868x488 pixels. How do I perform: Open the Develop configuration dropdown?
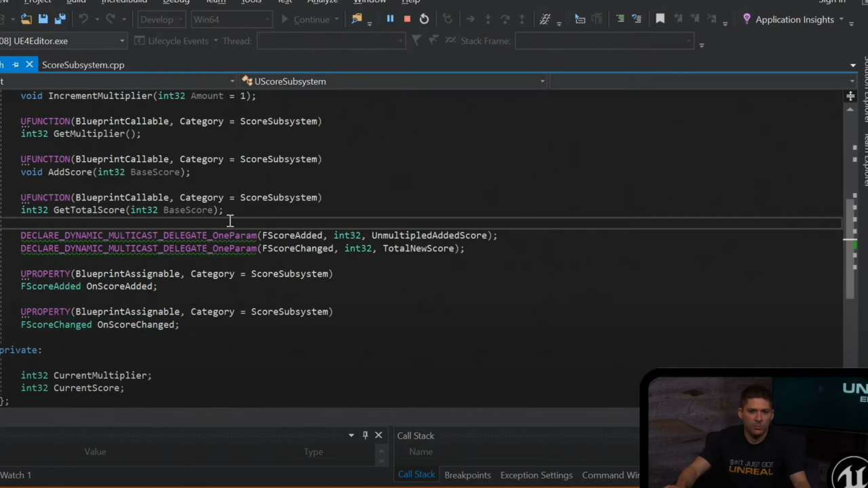(x=161, y=19)
